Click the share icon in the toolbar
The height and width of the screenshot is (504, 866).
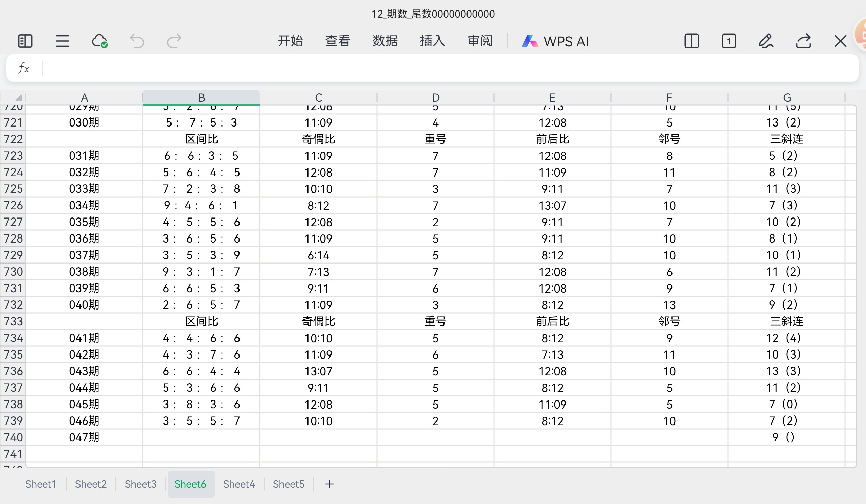click(803, 41)
